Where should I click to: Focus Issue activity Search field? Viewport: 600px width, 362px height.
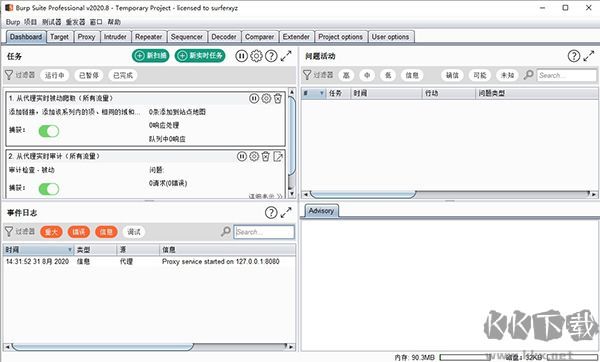567,75
